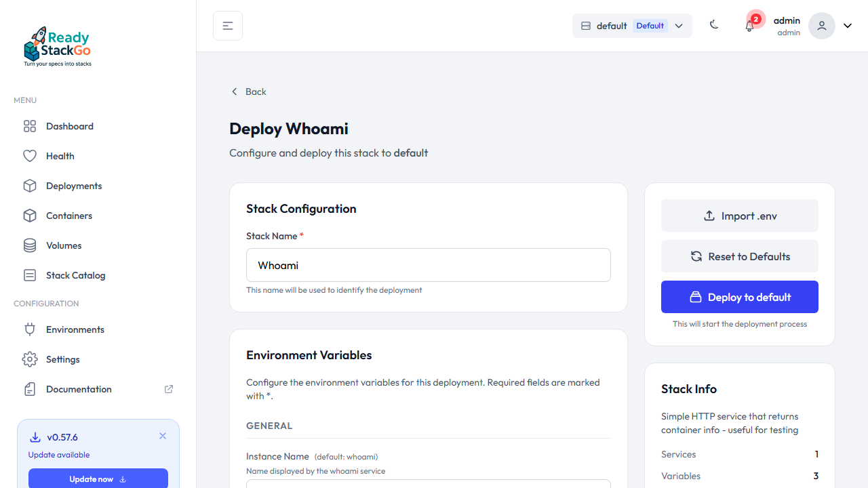Expand the admin account menu chevron
Image resolution: width=868 pixels, height=488 pixels.
[847, 25]
